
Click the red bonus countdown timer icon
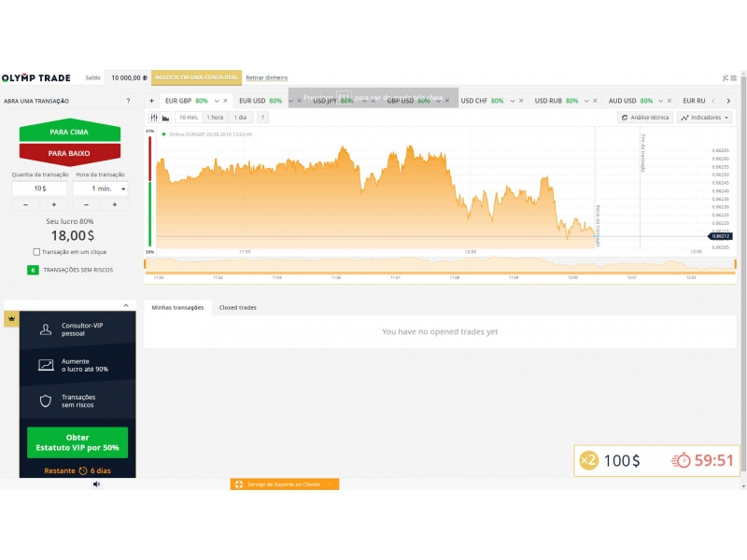[681, 460]
